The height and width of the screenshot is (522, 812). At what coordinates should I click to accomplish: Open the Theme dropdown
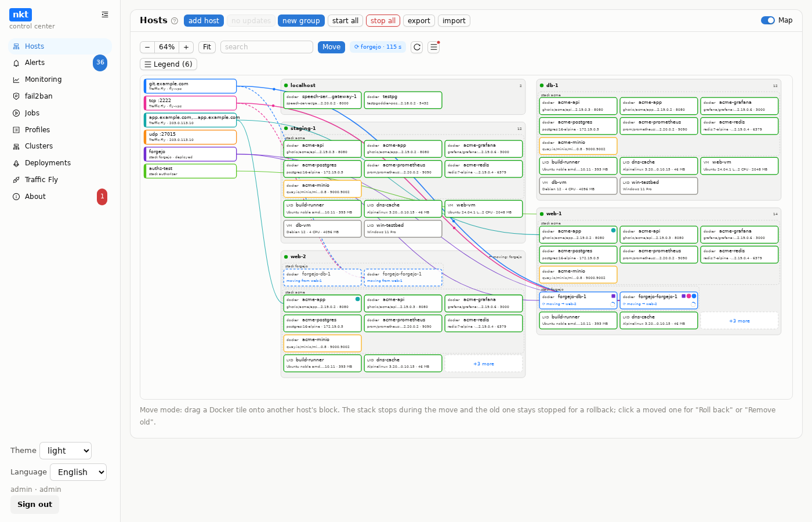66,451
